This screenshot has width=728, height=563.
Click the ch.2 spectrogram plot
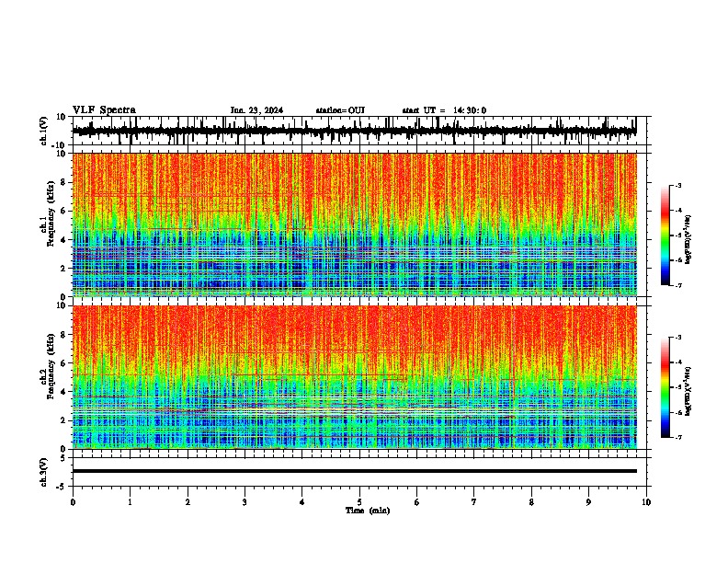pos(354,377)
